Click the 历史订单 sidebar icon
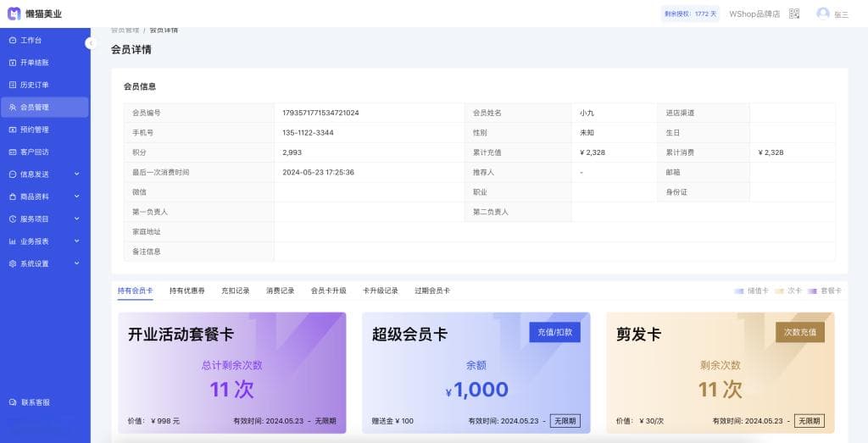Screen dimensions: 868x443 click(x=13, y=86)
